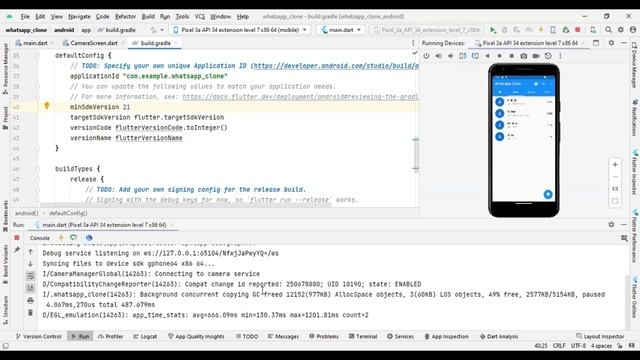
Task: Toggle soft-wrap in console
Action: pos(30,276)
